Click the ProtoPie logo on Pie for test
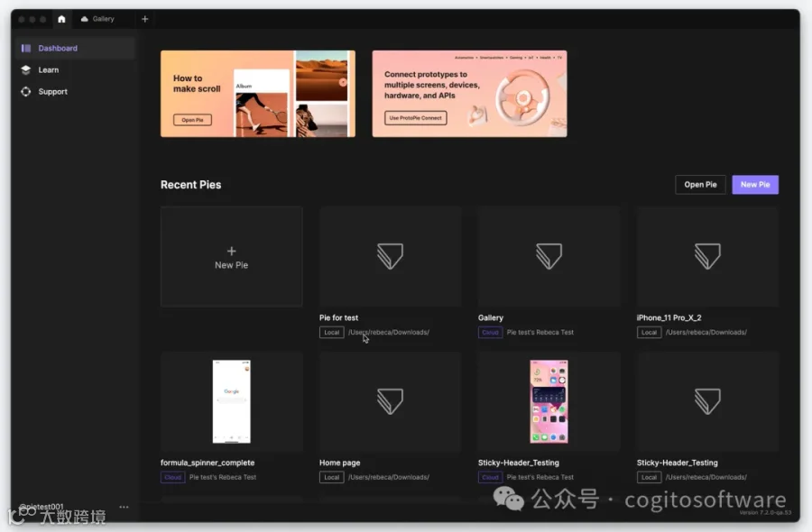 (x=390, y=256)
